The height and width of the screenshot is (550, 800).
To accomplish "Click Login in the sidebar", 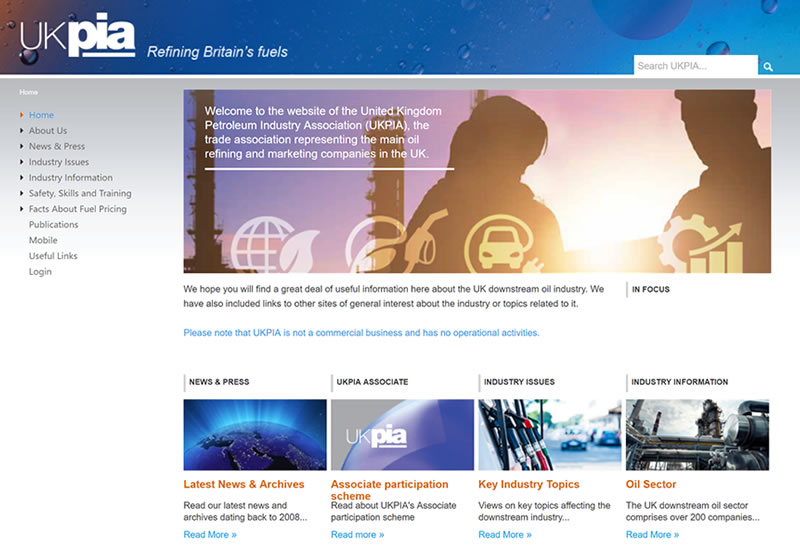I will (x=40, y=272).
